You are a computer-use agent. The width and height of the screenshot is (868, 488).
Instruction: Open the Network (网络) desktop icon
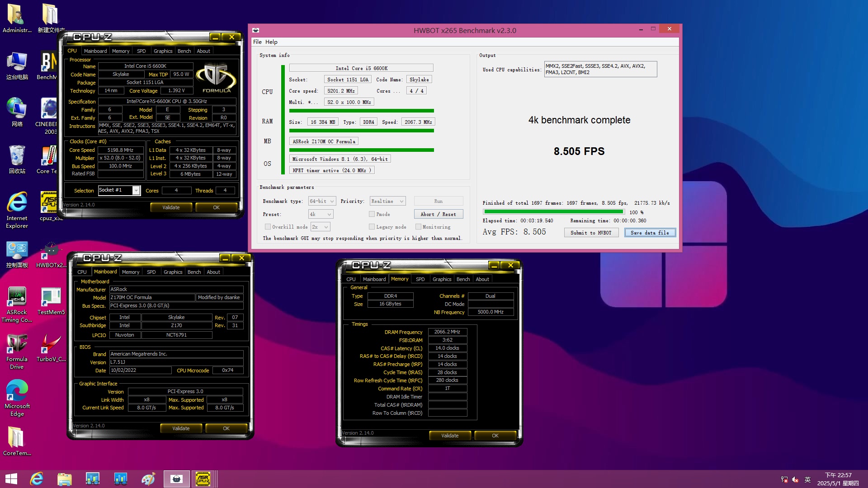point(17,112)
